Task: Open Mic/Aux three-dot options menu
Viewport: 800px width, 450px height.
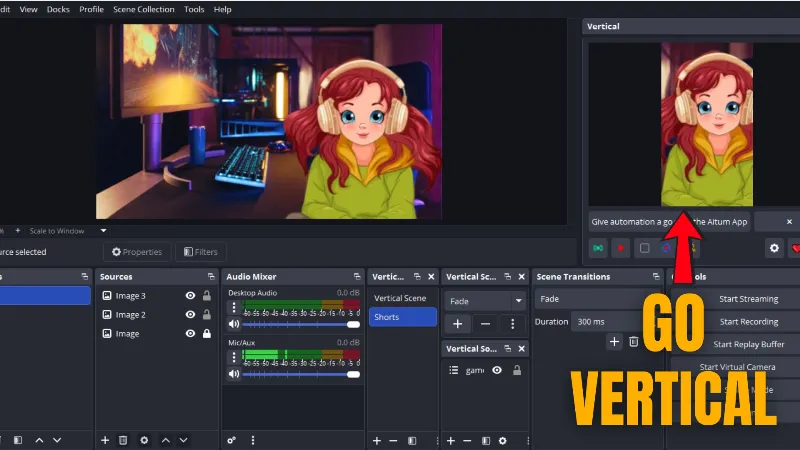Action: [x=234, y=357]
